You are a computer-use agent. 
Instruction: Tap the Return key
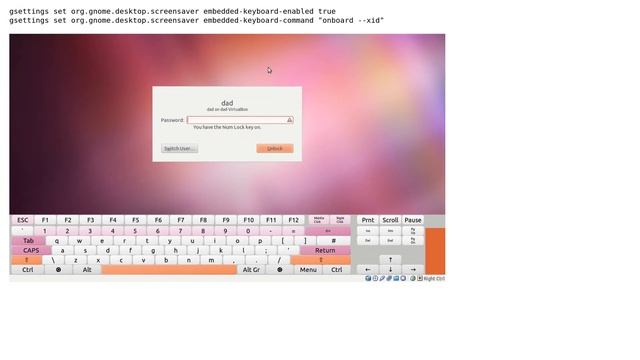pyautogui.click(x=325, y=250)
